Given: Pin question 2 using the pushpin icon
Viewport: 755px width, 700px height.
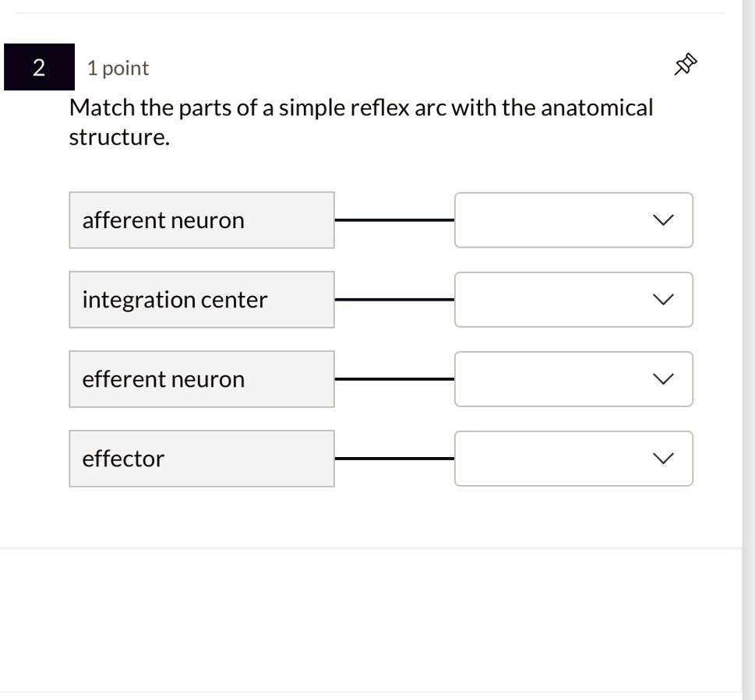Looking at the screenshot, I should [683, 66].
